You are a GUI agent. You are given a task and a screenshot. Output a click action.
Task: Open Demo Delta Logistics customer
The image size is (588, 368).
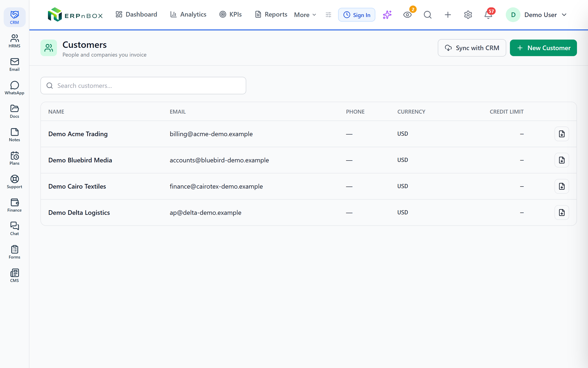pos(79,213)
